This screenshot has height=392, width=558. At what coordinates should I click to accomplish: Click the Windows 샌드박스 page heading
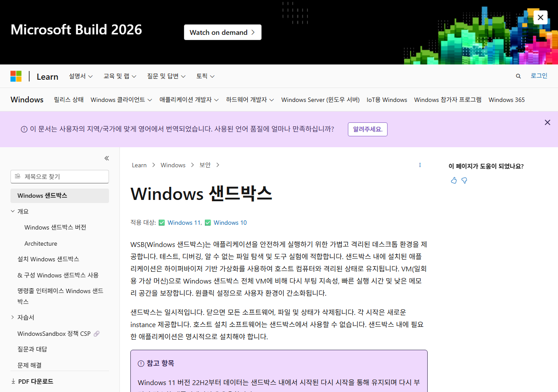[x=201, y=193]
